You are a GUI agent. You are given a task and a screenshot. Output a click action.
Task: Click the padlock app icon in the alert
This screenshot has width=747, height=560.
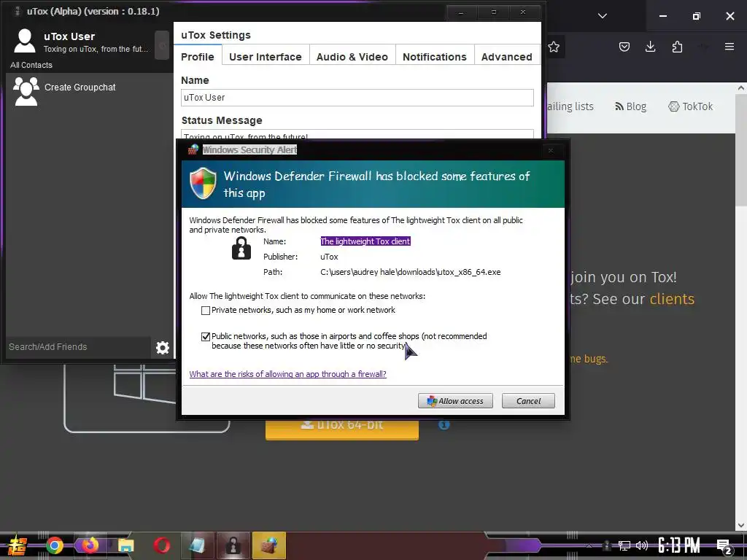pyautogui.click(x=241, y=248)
